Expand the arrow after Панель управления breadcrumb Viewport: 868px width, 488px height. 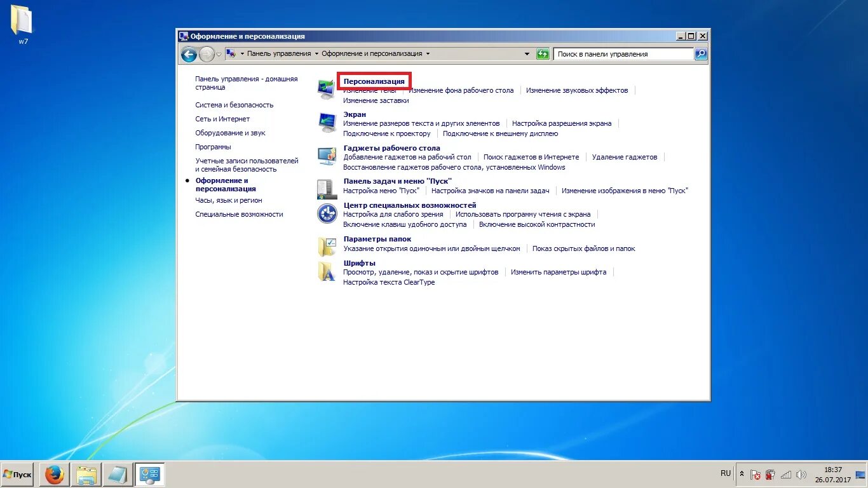pos(316,54)
